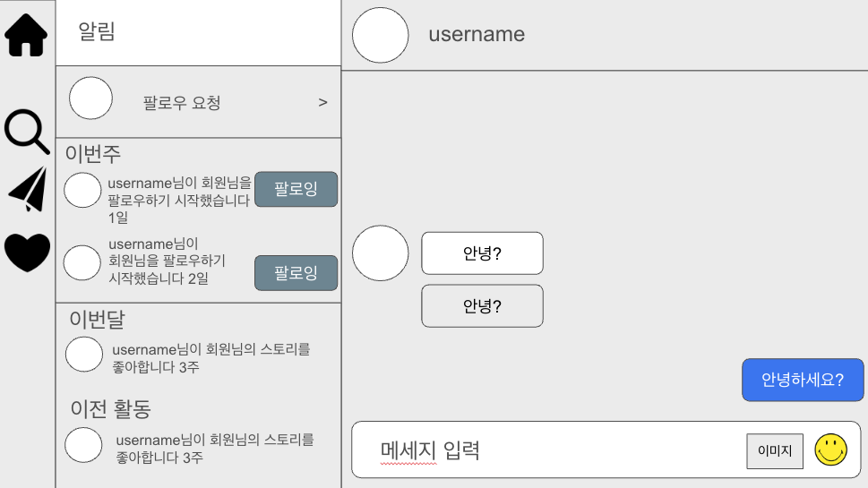Click the 이미지 attach button

(775, 451)
